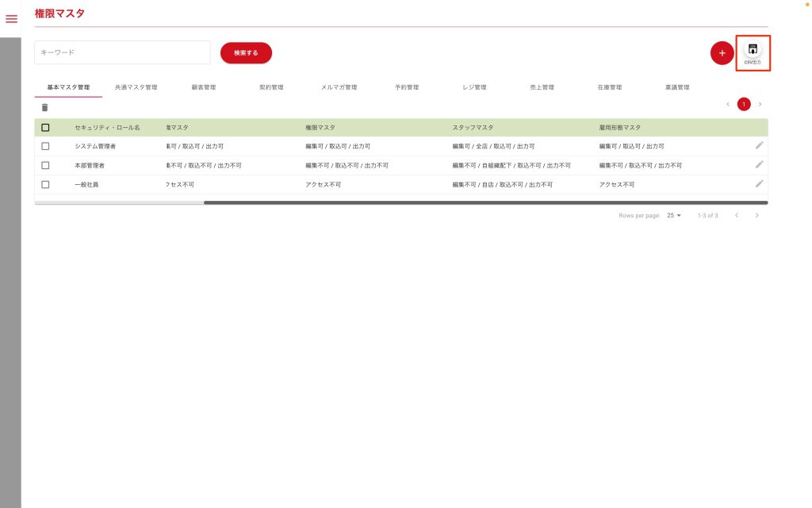
Task: Edit the 一般社員 row with pencil icon
Action: (759, 183)
